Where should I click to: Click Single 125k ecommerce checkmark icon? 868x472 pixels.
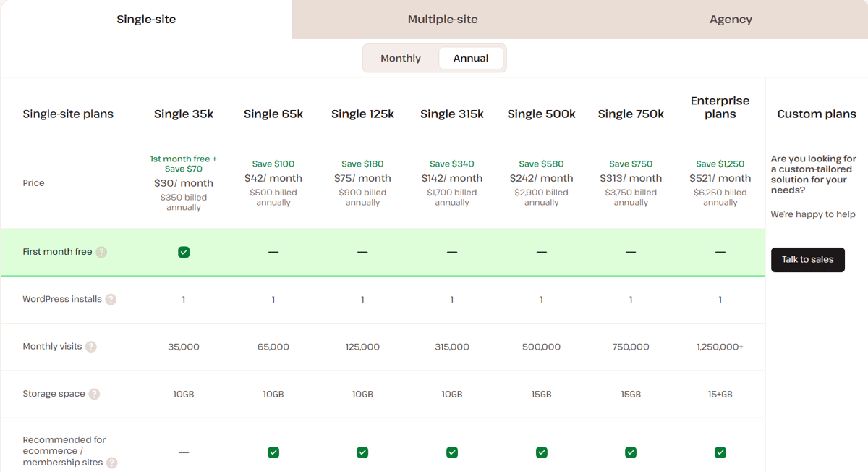[x=362, y=452]
